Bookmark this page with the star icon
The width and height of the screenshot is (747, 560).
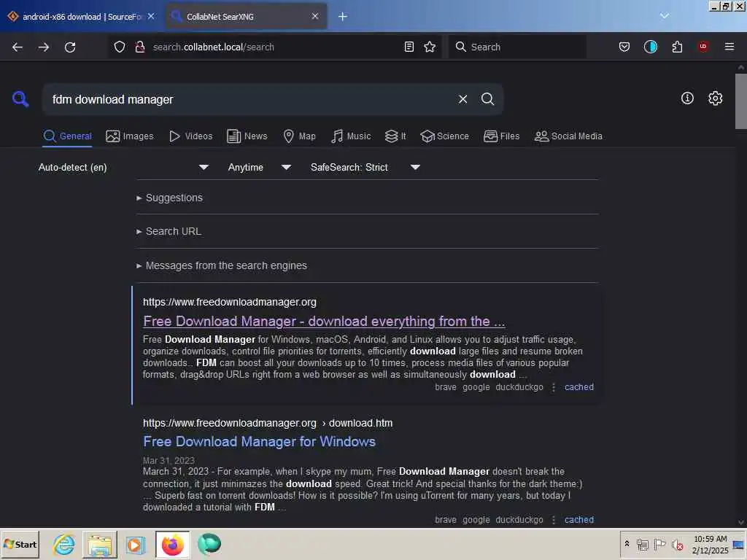click(430, 47)
